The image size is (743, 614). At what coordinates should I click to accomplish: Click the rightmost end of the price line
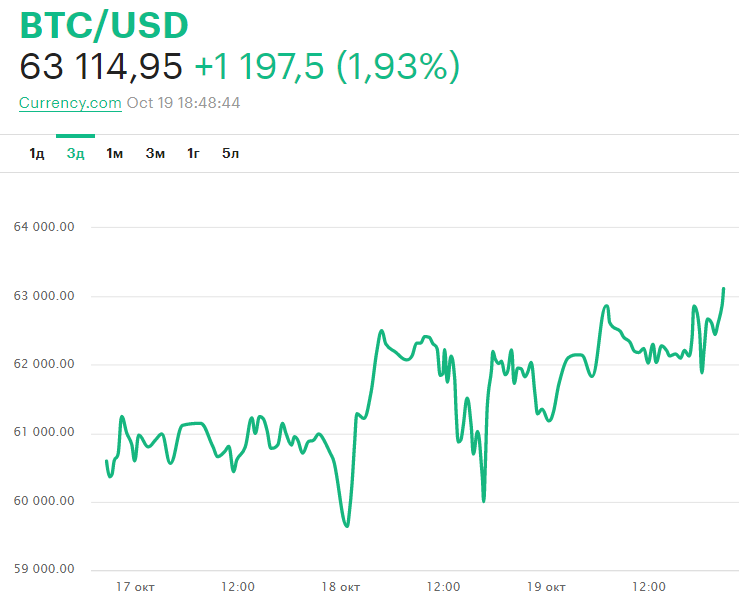click(x=723, y=289)
